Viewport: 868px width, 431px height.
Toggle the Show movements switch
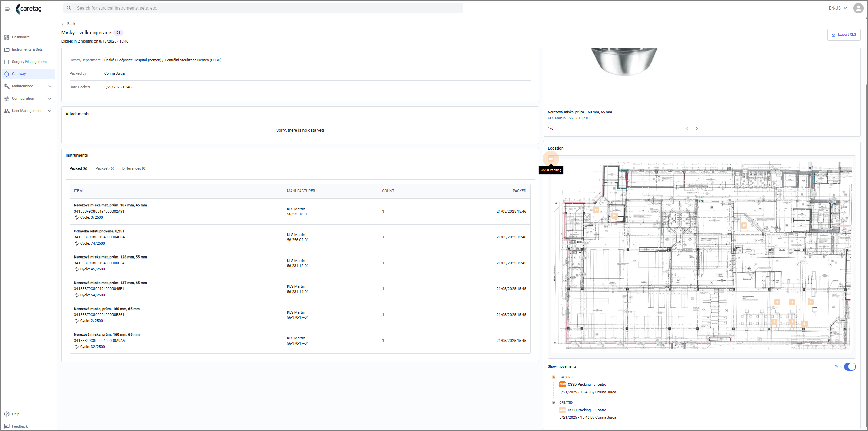coord(850,367)
